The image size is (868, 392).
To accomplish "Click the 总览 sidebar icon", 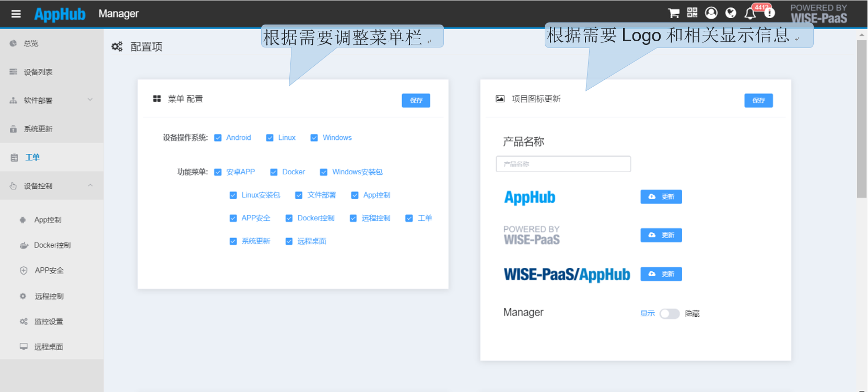I will pos(13,43).
